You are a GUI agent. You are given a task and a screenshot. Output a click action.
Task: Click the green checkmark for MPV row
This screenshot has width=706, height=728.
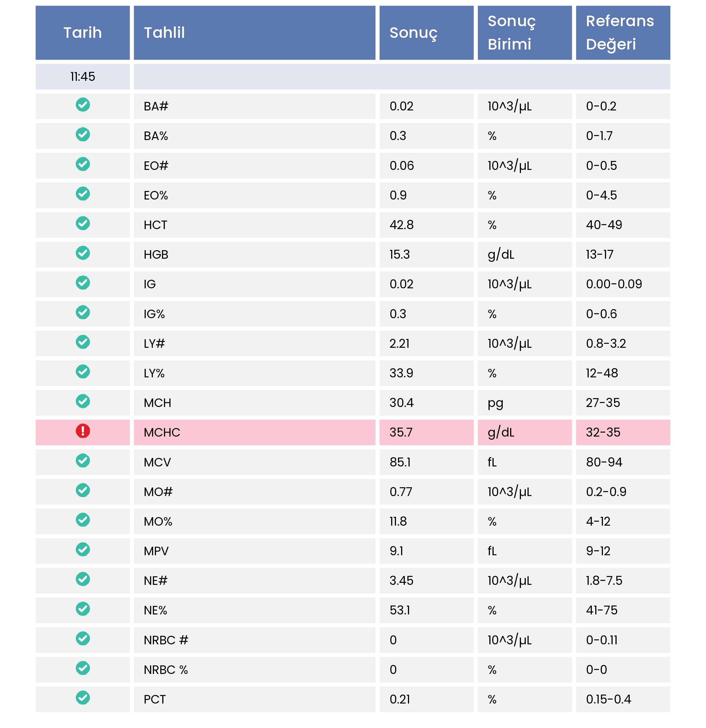coord(83,549)
